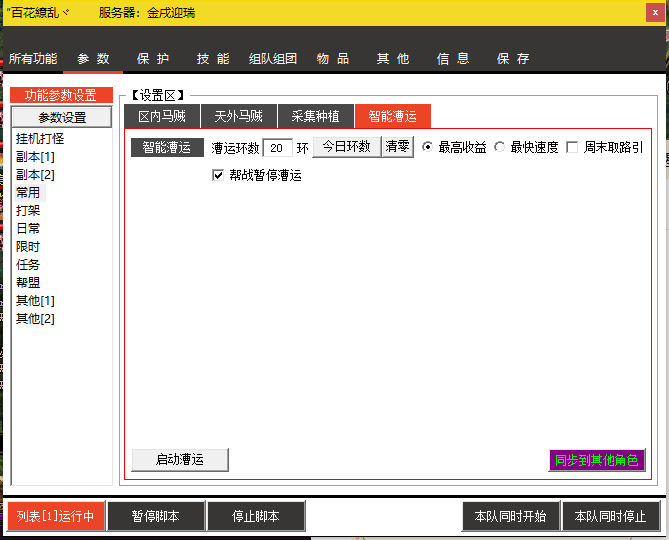Screen dimensions: 669x540
Task: Close the script window with the X button
Action: (655, 13)
